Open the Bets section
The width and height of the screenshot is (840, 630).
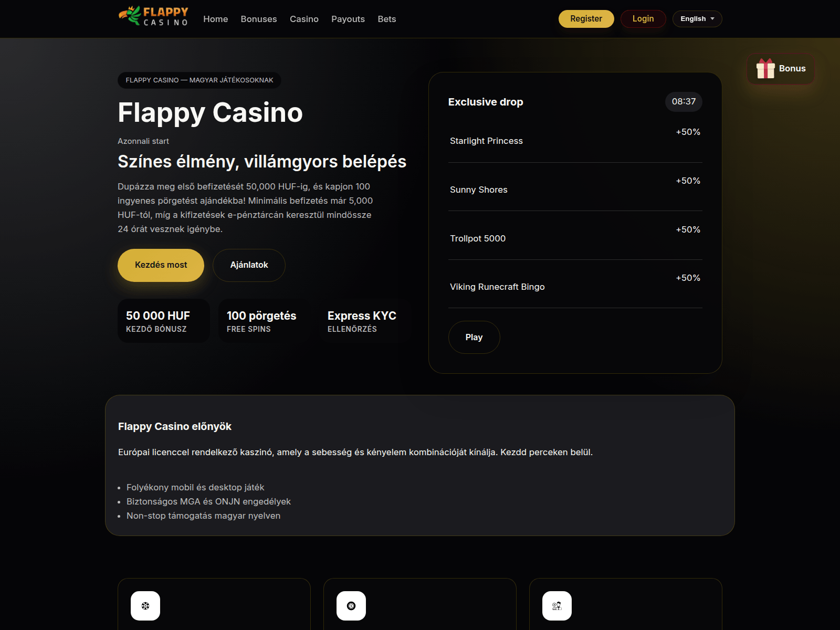coord(387,19)
